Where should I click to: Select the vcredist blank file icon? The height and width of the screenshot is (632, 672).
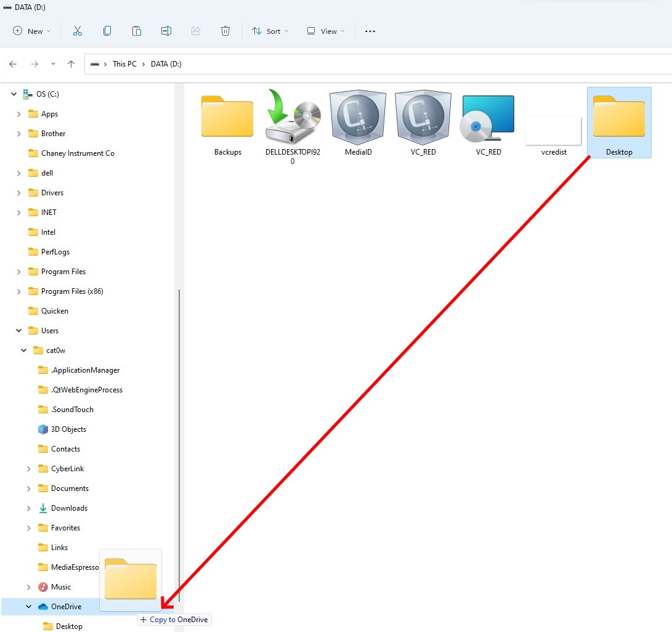[x=553, y=131]
